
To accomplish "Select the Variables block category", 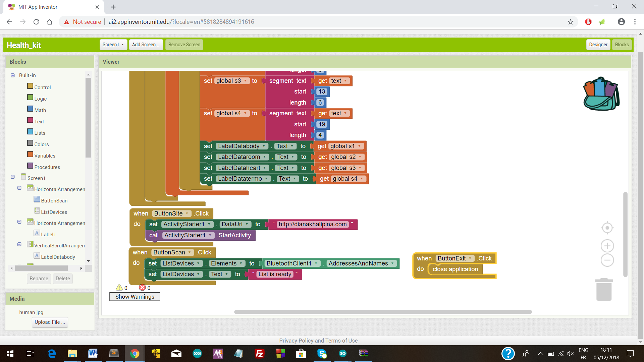I will (x=45, y=156).
